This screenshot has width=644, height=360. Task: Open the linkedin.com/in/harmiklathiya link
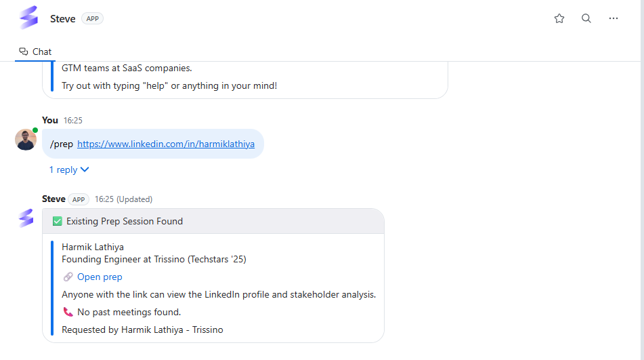point(166,144)
